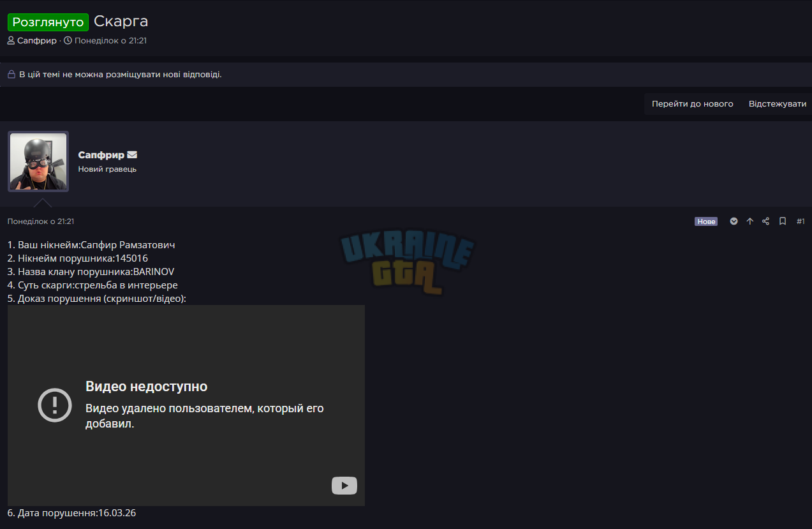
Task: Click the Відстежувати button
Action: coord(777,104)
